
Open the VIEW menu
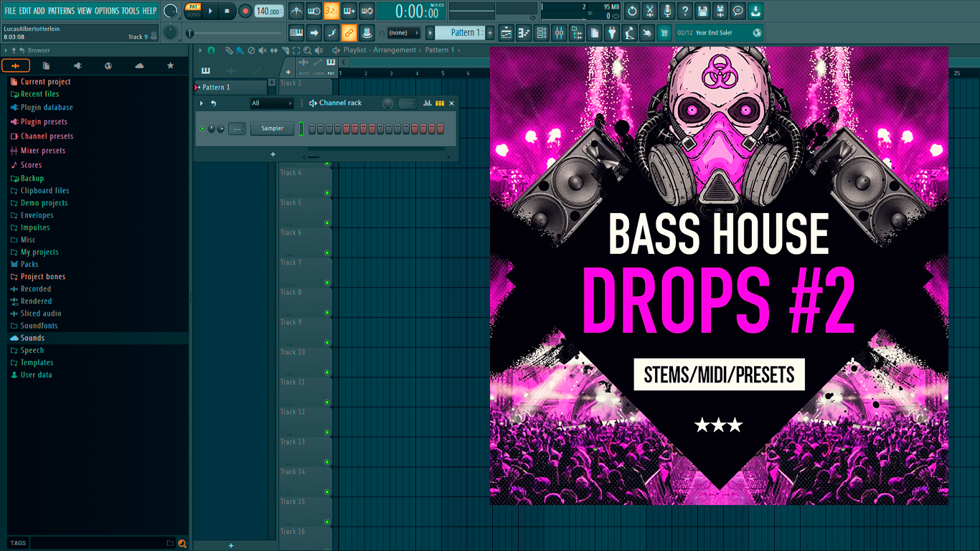click(x=85, y=11)
